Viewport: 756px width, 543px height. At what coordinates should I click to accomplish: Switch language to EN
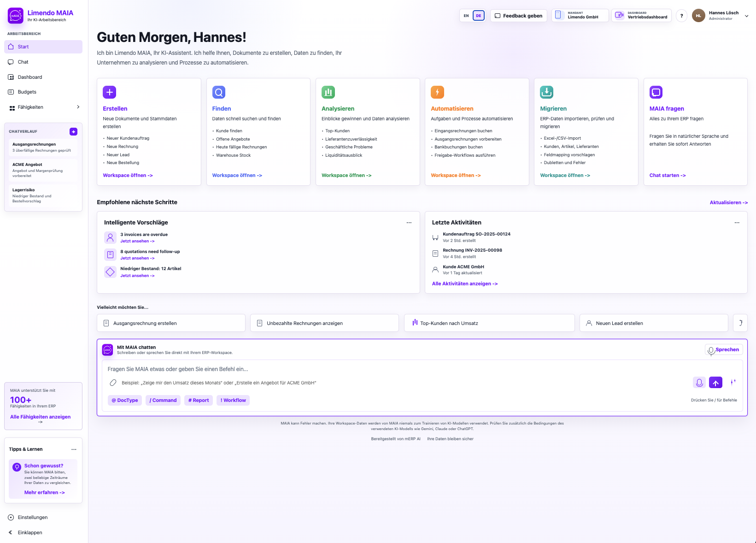click(466, 16)
